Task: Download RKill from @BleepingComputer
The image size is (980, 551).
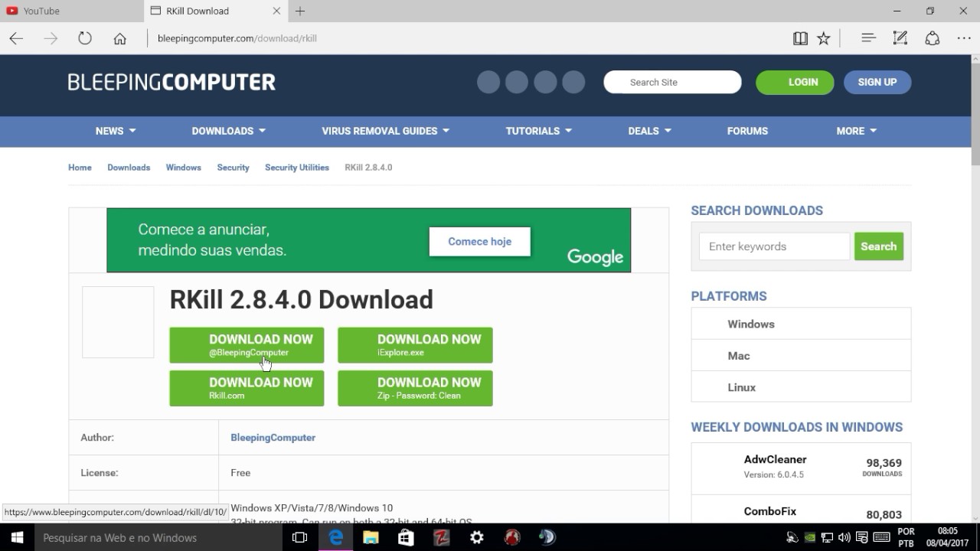Action: pos(247,345)
